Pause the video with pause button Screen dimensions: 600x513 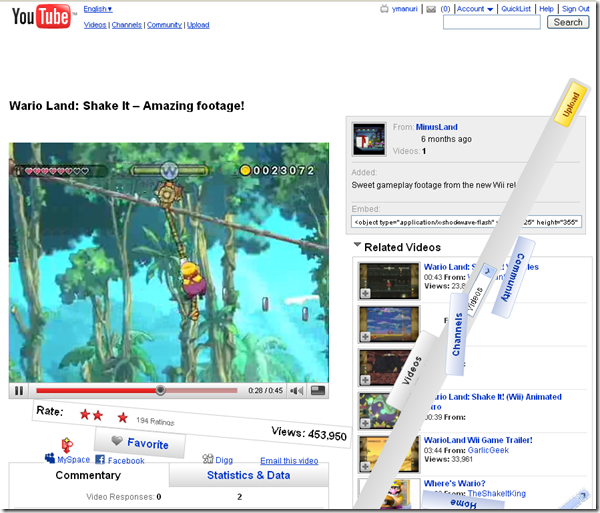tap(19, 391)
